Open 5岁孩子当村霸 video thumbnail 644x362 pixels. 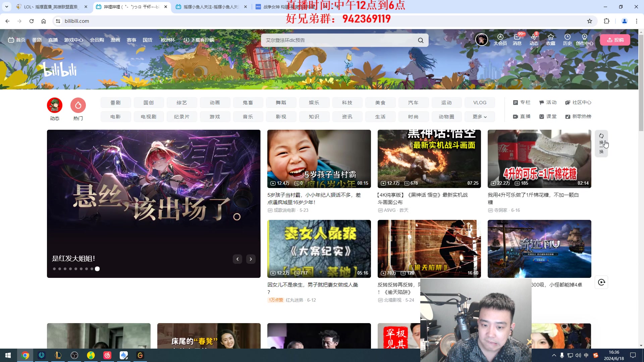coord(319,159)
